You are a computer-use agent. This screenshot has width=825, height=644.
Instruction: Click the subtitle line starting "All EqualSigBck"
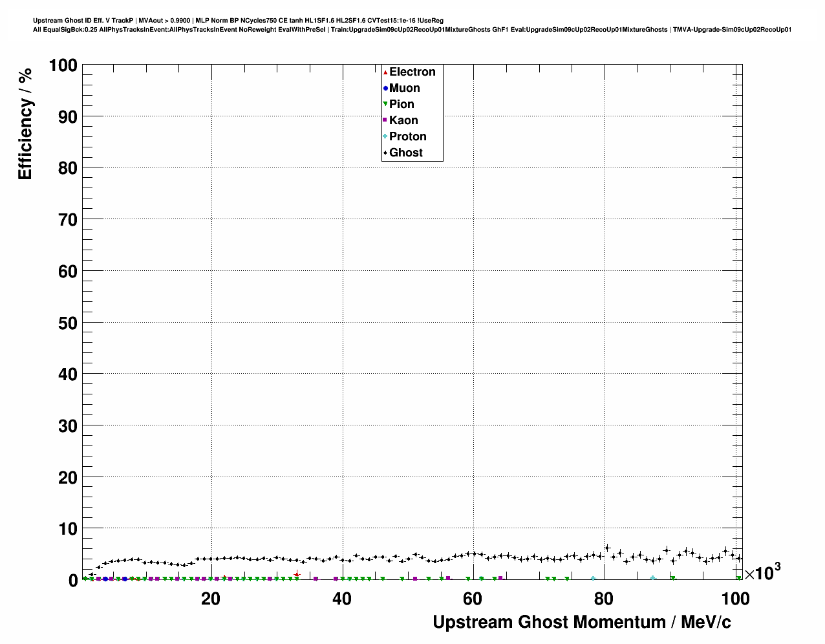[x=412, y=30]
